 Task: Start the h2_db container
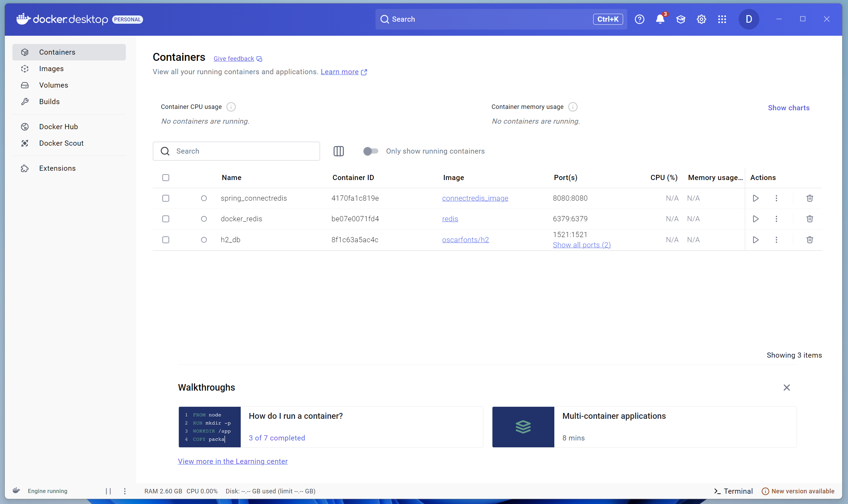pyautogui.click(x=755, y=240)
